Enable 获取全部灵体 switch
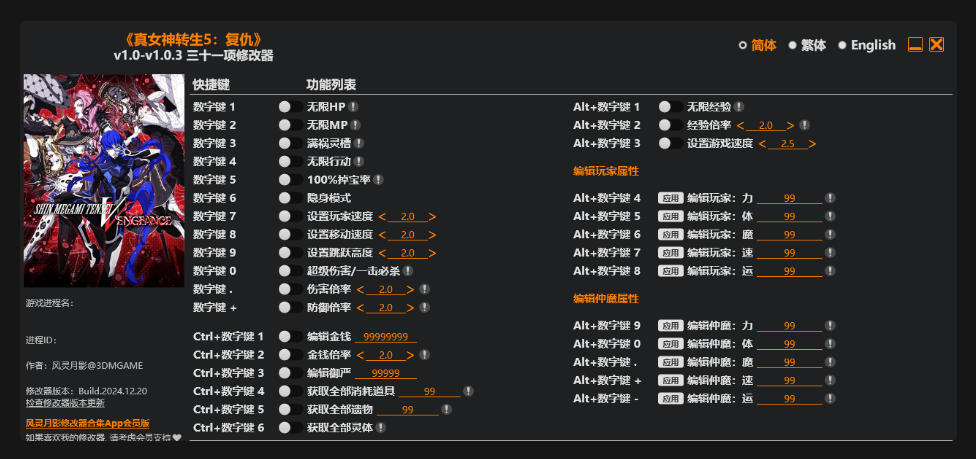Screen dimensions: 976x459 tap(290, 428)
